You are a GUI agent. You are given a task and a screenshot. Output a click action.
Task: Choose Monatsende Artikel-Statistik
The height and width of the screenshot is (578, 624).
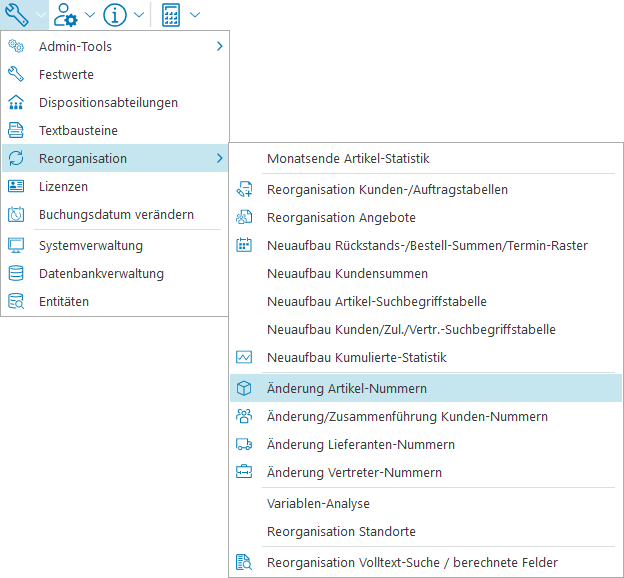point(348,158)
